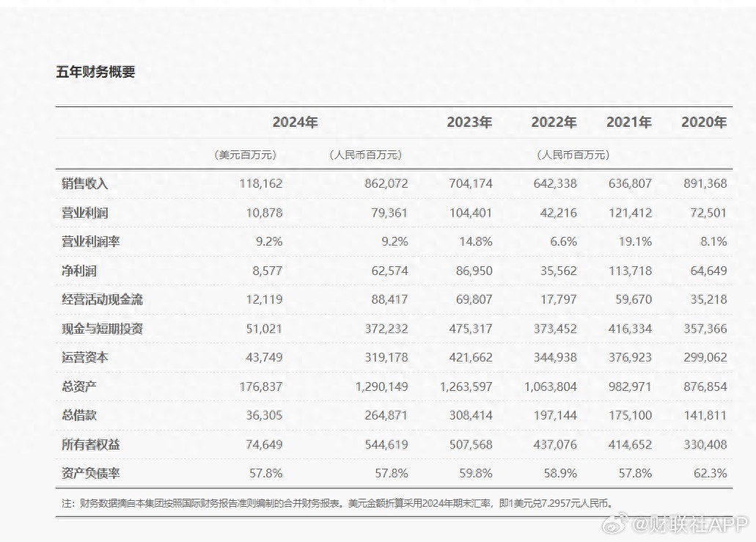Click the 财联社APP watermark text
The width and height of the screenshot is (756, 542).
click(689, 524)
